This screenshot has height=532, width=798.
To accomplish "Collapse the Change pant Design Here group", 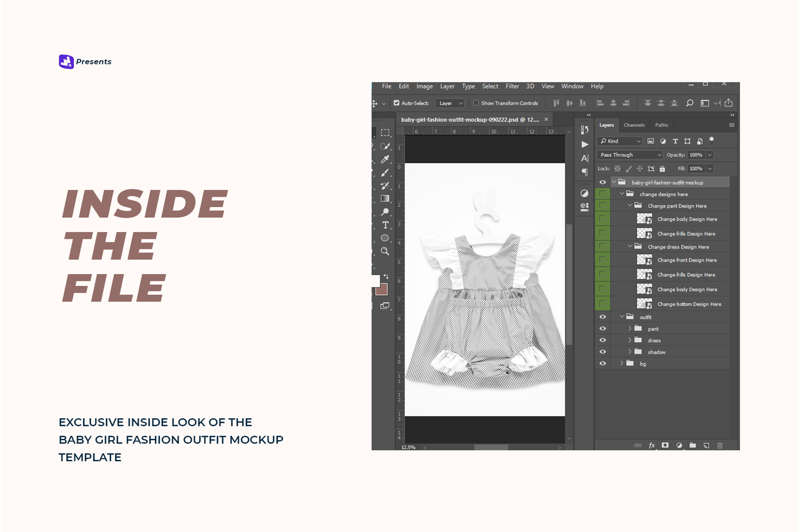I will (x=630, y=206).
